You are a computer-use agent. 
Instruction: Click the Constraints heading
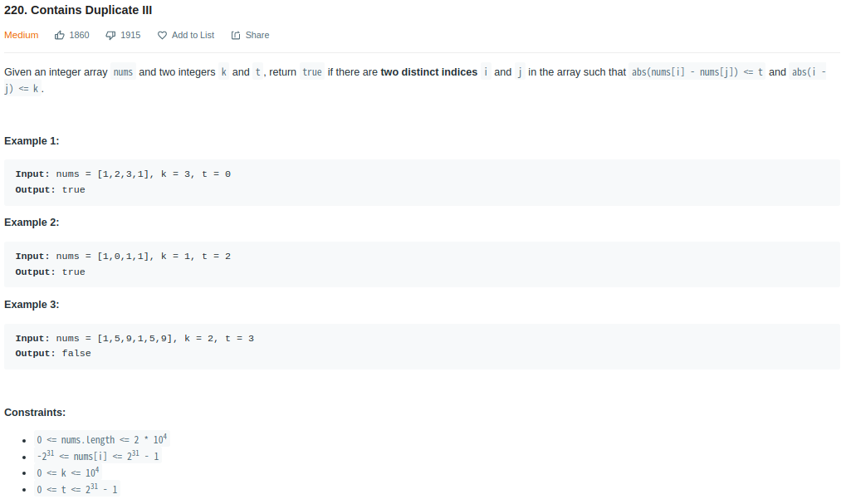pos(35,413)
